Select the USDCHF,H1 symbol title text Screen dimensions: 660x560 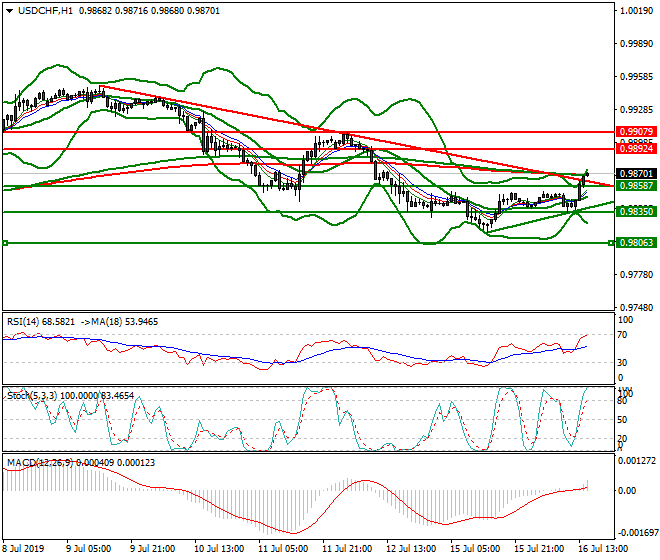coord(45,11)
